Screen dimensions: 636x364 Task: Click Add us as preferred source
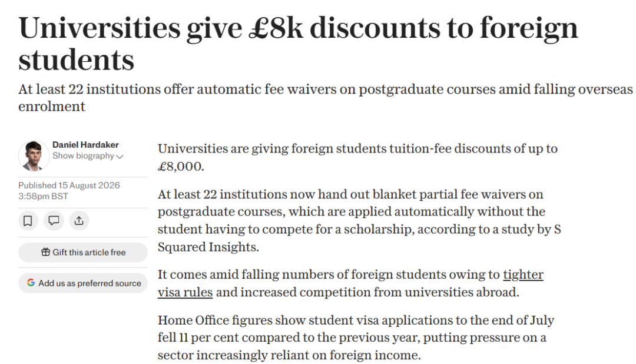point(83,283)
